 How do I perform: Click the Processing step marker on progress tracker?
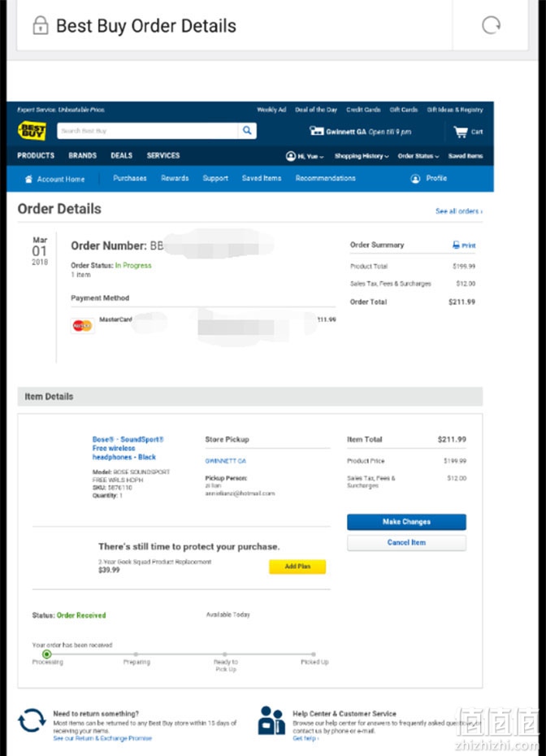47,654
